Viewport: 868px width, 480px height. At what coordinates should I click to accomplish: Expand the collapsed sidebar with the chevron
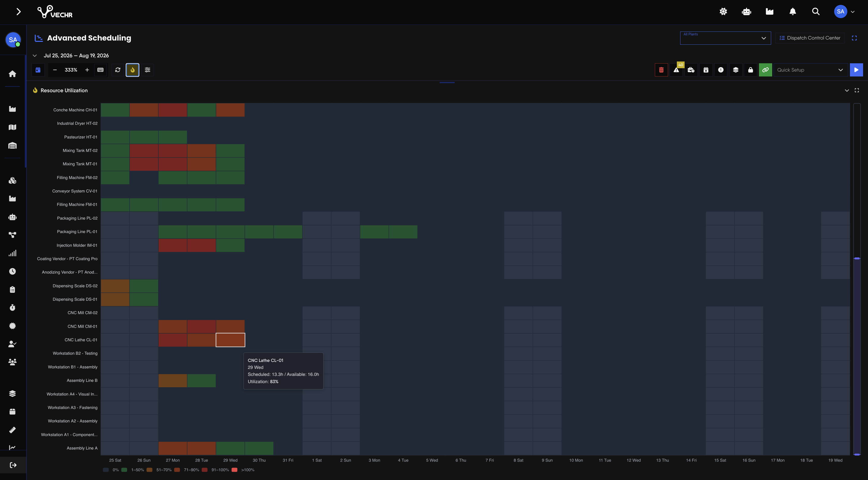[x=19, y=12]
